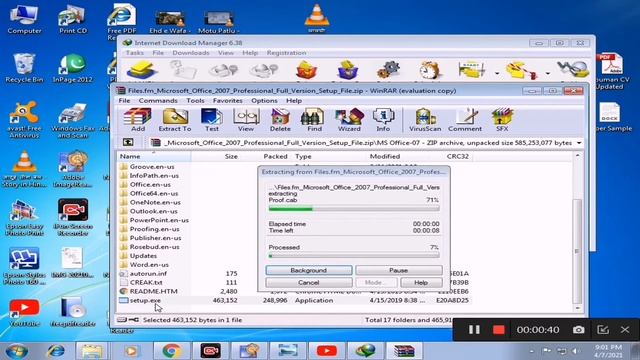Click the WinRAR Test icon

(211, 120)
